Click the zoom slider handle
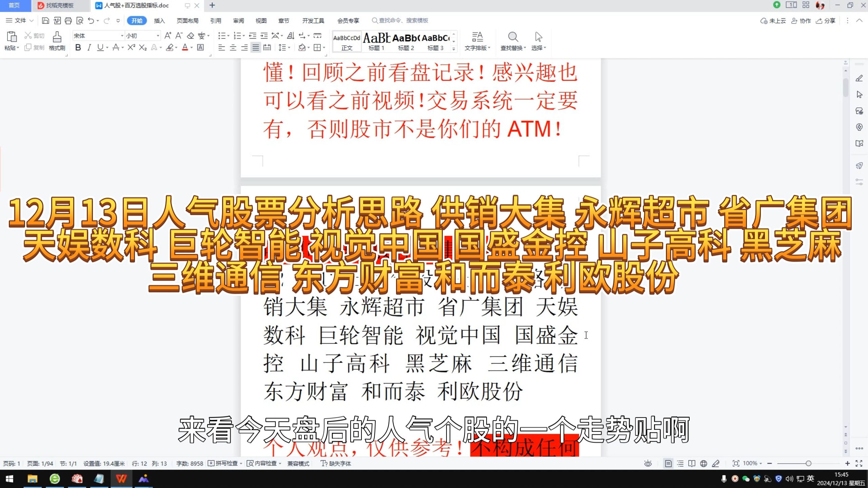This screenshot has width=868, height=488. 809,464
